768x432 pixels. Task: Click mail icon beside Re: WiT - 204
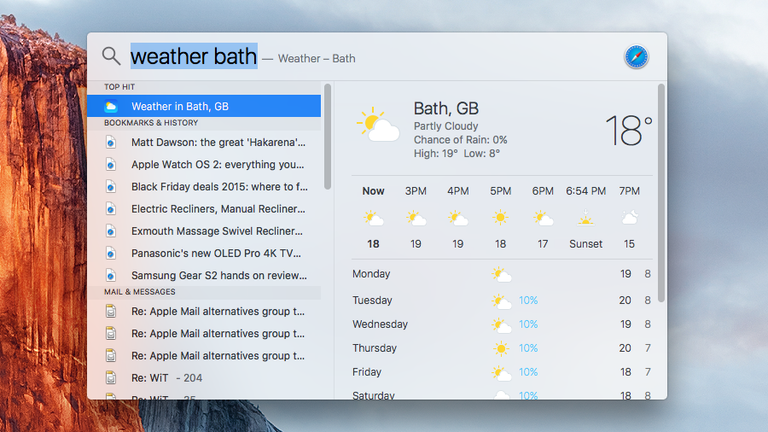click(x=111, y=378)
